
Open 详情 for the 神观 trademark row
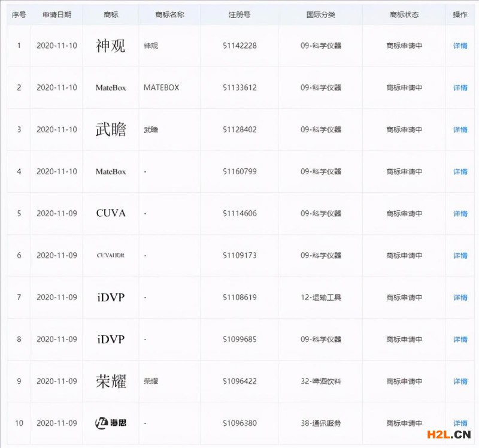pyautogui.click(x=460, y=46)
